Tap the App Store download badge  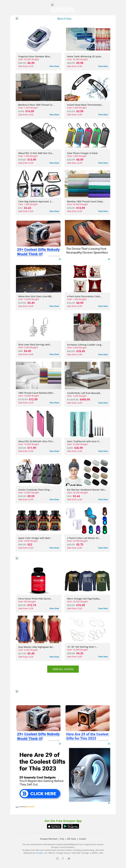pos(54,826)
